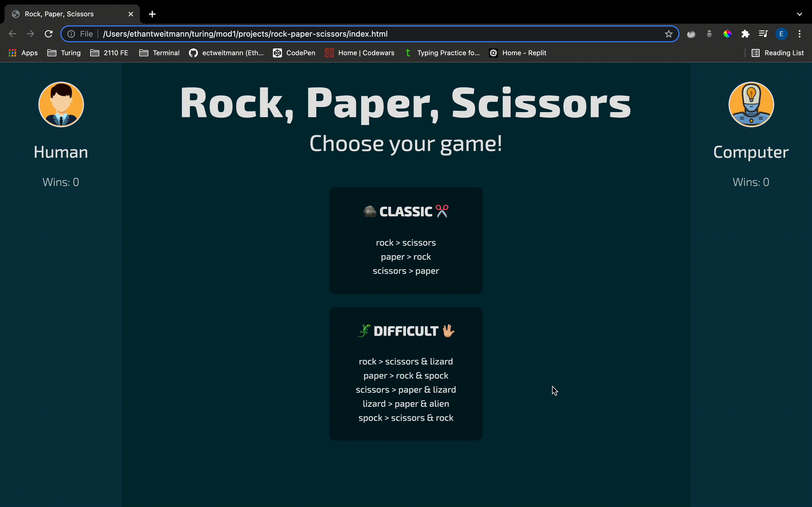Viewport: 812px width, 507px height.
Task: Open the Turing bookmarks folder
Action: [x=64, y=53]
